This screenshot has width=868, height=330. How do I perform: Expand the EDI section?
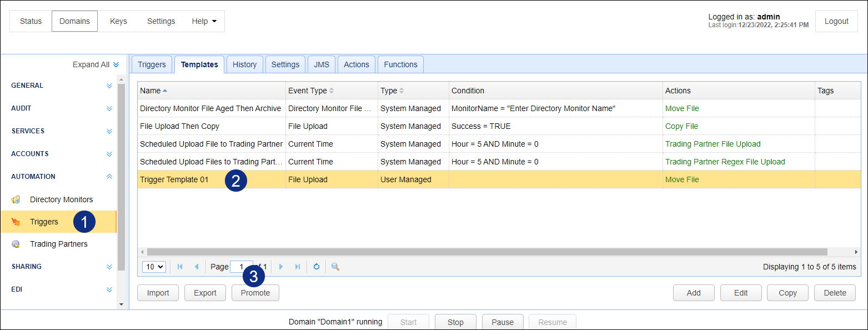(x=109, y=289)
